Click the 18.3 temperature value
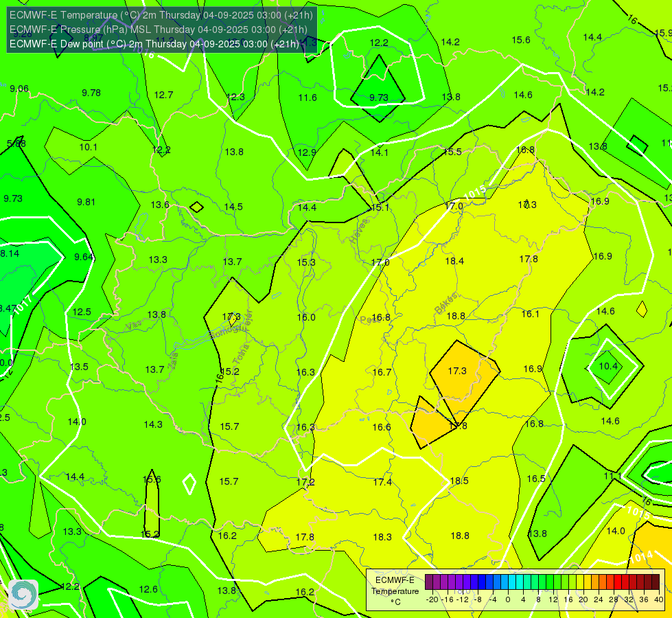This screenshot has height=618, width=672. point(382,537)
